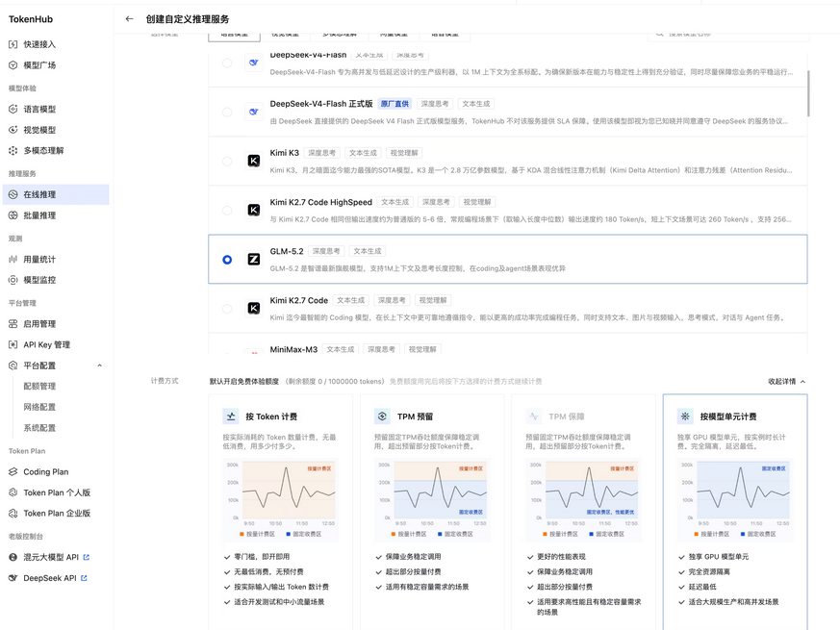Click the 启用管理 sidebar icon

13,323
